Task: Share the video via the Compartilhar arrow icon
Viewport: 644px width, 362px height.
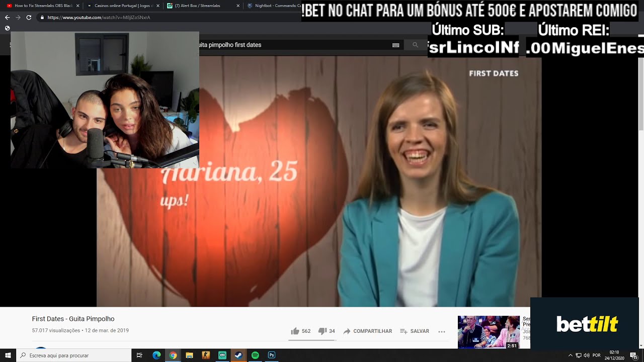Action: tap(347, 331)
